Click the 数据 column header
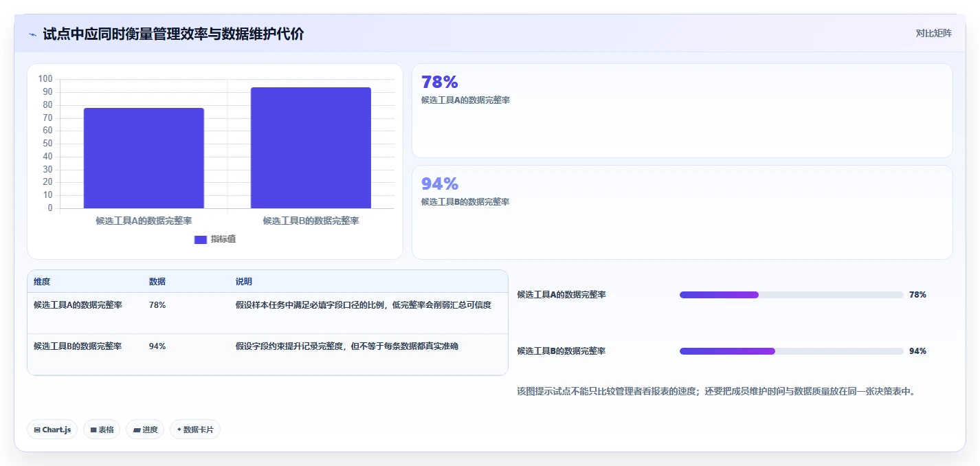This screenshot has height=466, width=980. click(x=157, y=282)
